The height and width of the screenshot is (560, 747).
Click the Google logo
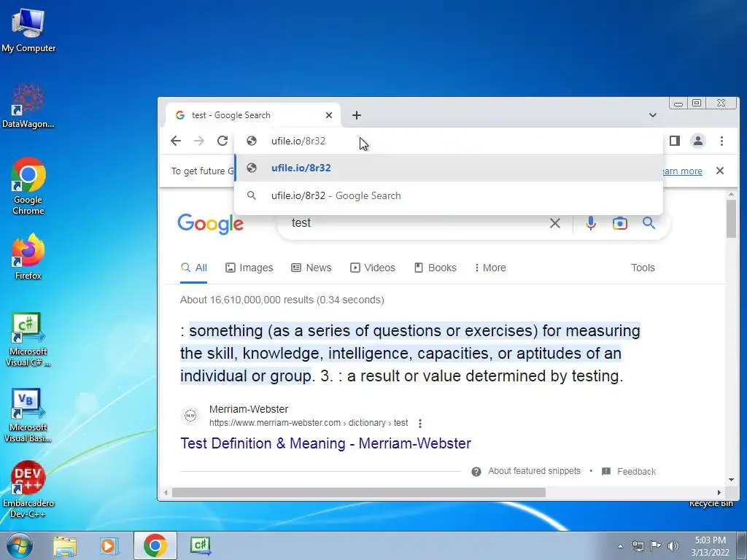pyautogui.click(x=211, y=224)
